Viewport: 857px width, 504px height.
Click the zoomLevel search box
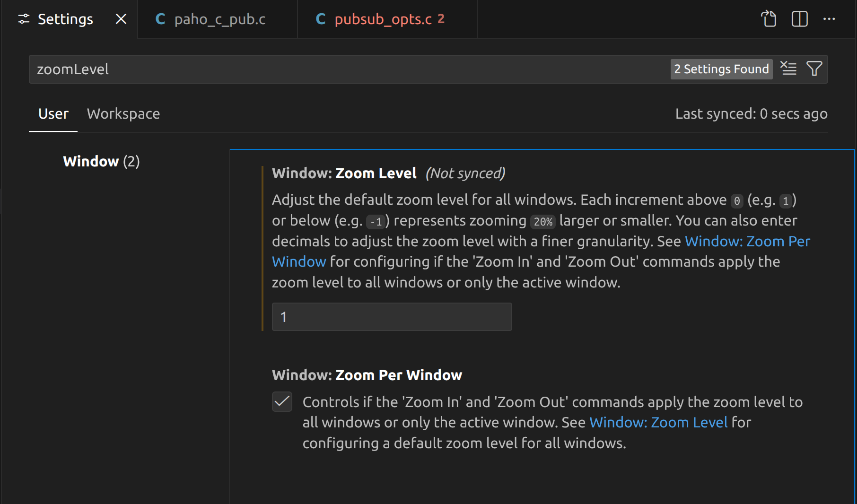(x=331, y=70)
